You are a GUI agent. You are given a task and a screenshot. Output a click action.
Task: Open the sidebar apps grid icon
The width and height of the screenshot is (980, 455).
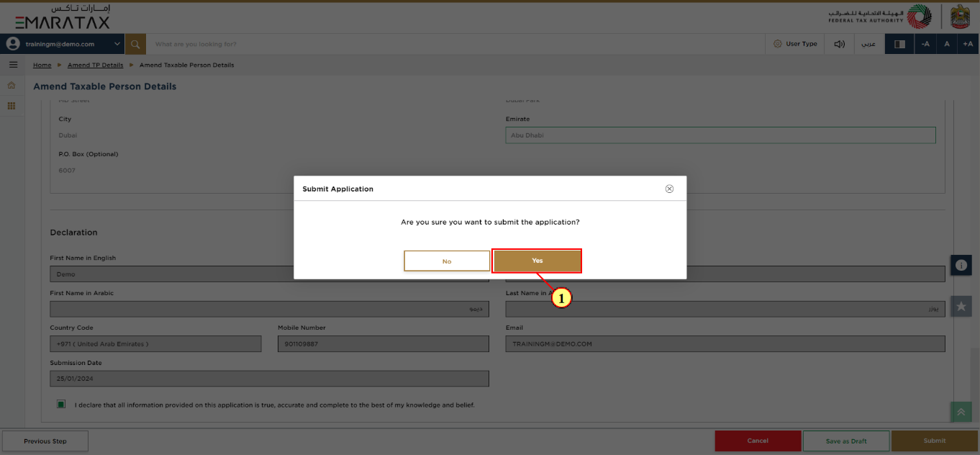pyautogui.click(x=12, y=106)
